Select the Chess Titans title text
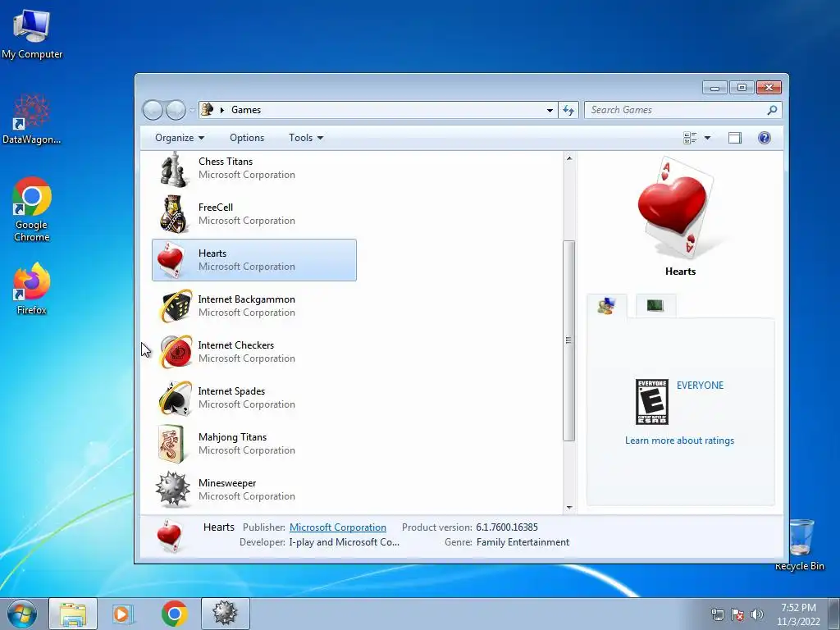This screenshot has width=840, height=630. point(225,162)
